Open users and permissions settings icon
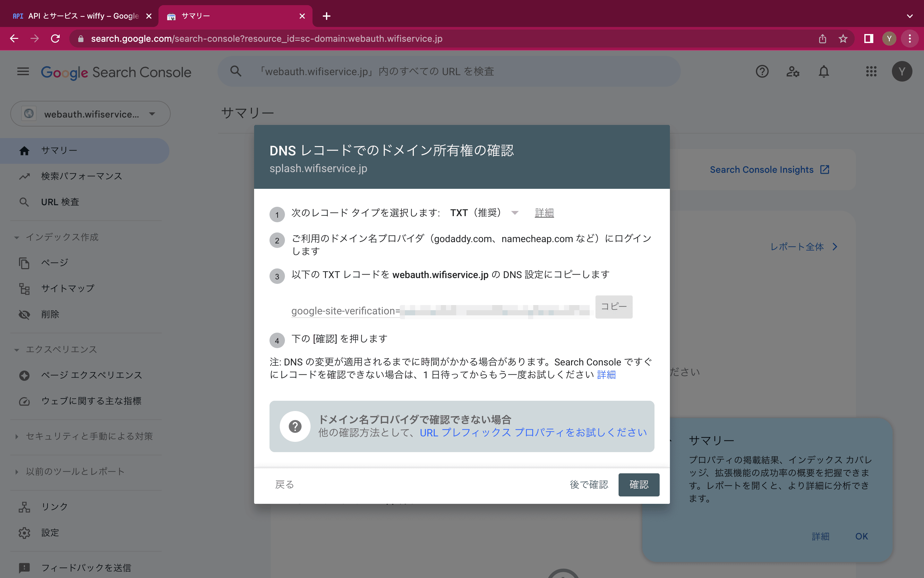924x578 pixels. click(x=793, y=72)
